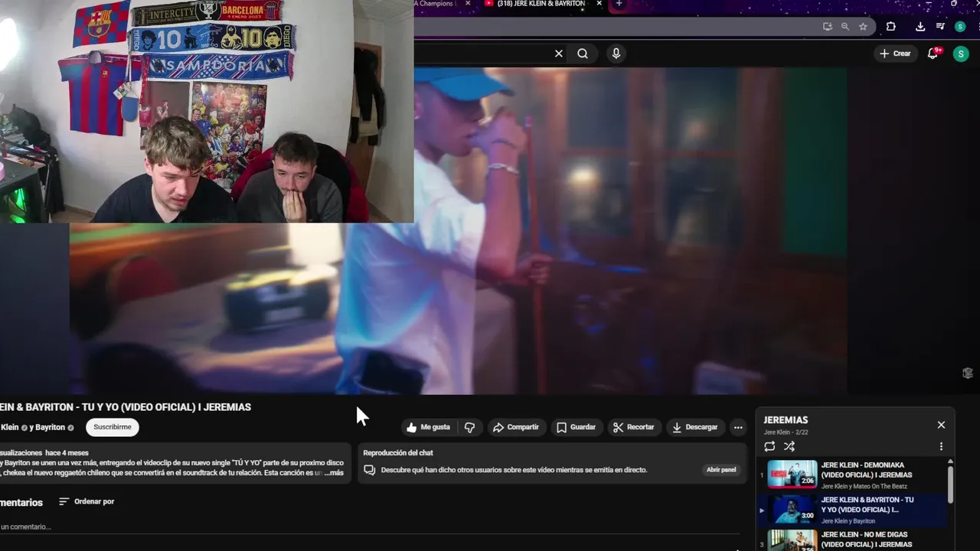The image size is (980, 551).
Task: Open more actions three-dot menu beside Descargar
Action: coord(738,427)
